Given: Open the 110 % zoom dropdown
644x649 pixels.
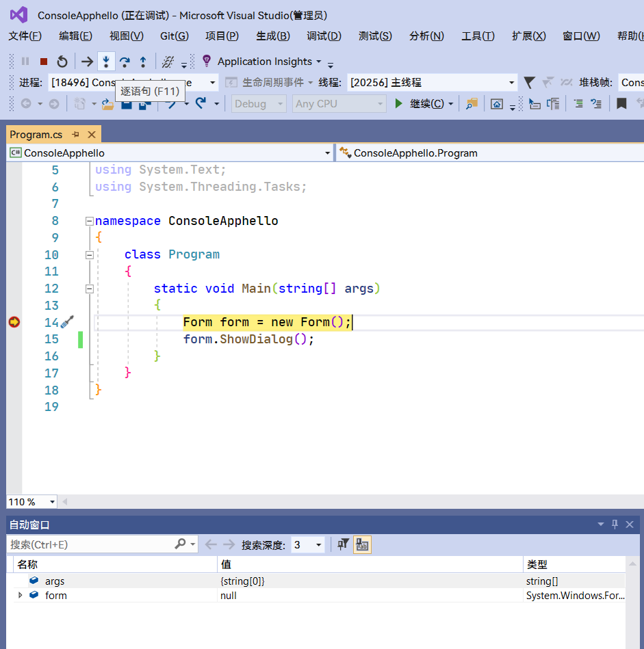Looking at the screenshot, I should [x=52, y=502].
